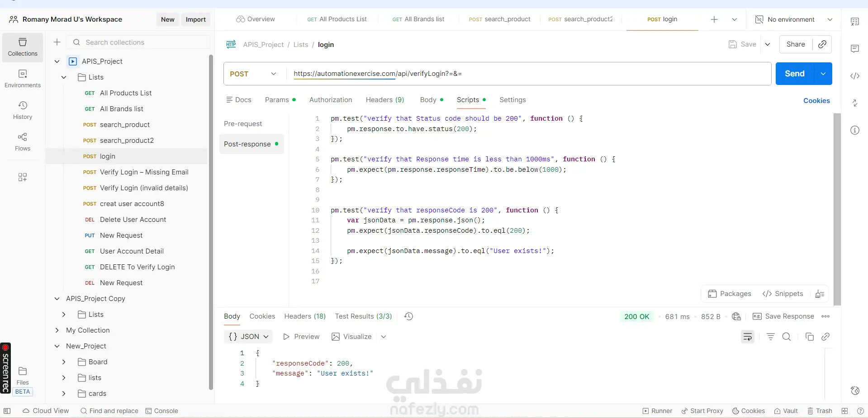Screen dimensions: 868x418
Task: Click the plus icon to create new collection
Action: tap(57, 42)
